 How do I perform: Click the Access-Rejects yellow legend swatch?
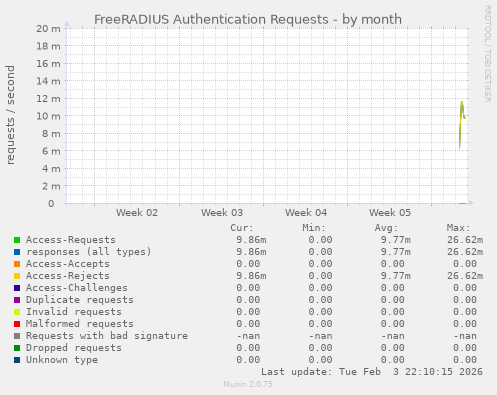(17, 276)
